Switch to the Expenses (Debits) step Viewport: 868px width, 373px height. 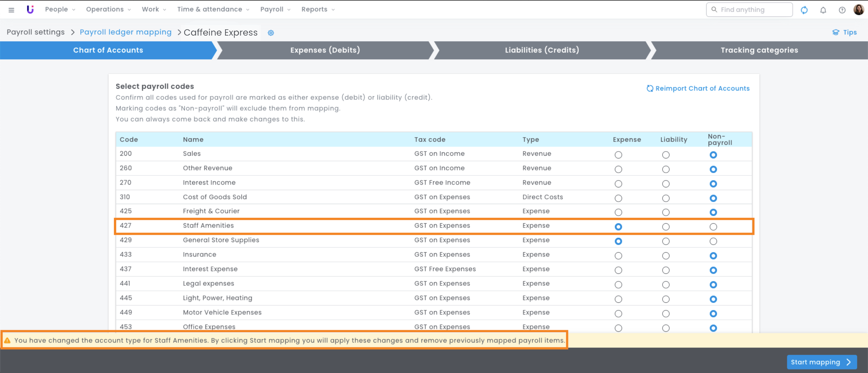325,50
